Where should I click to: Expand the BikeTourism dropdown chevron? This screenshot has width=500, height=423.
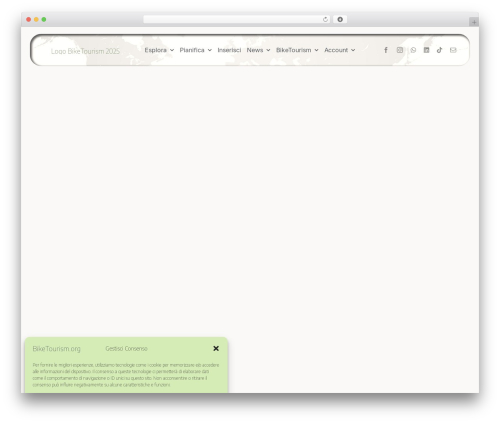pos(316,50)
